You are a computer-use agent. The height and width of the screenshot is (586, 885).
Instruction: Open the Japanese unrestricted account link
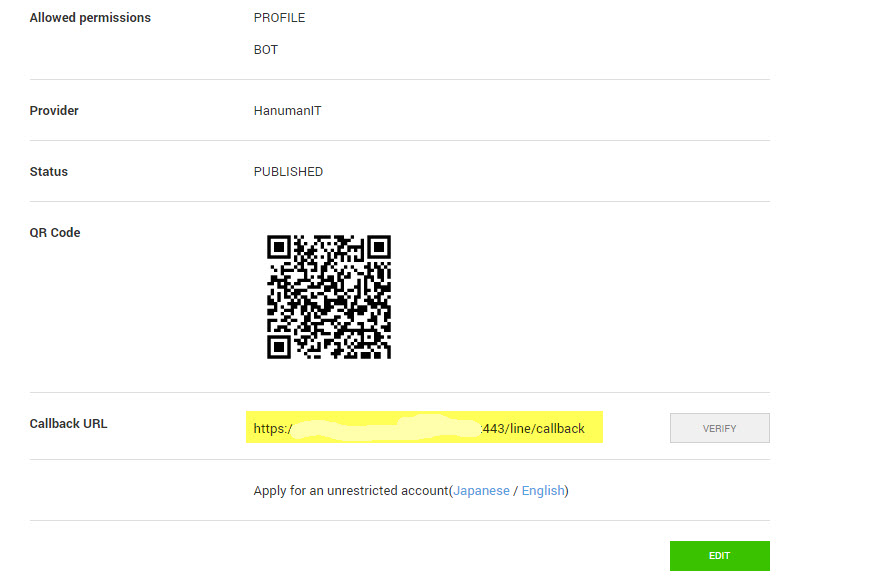click(481, 491)
